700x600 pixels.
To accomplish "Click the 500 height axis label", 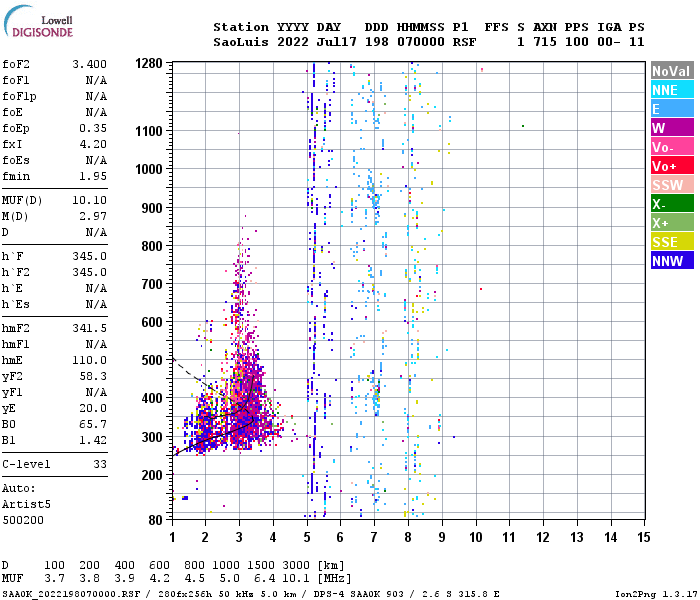I will [x=152, y=360].
